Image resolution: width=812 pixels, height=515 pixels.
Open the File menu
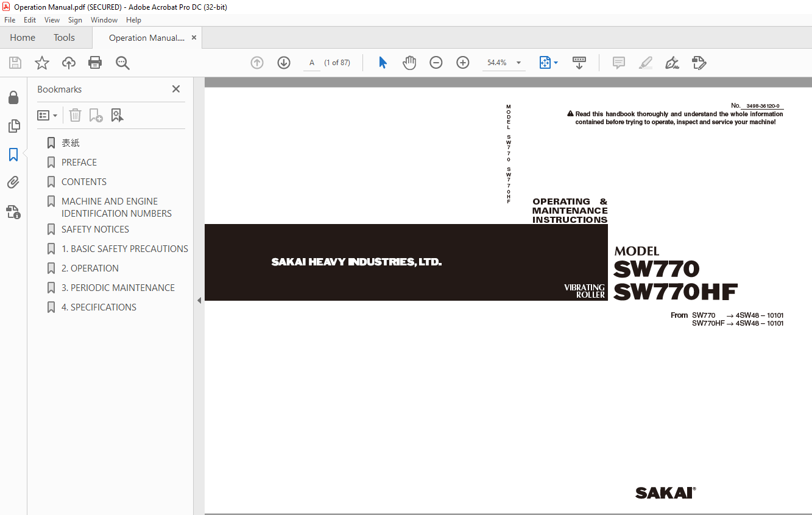pos(10,20)
